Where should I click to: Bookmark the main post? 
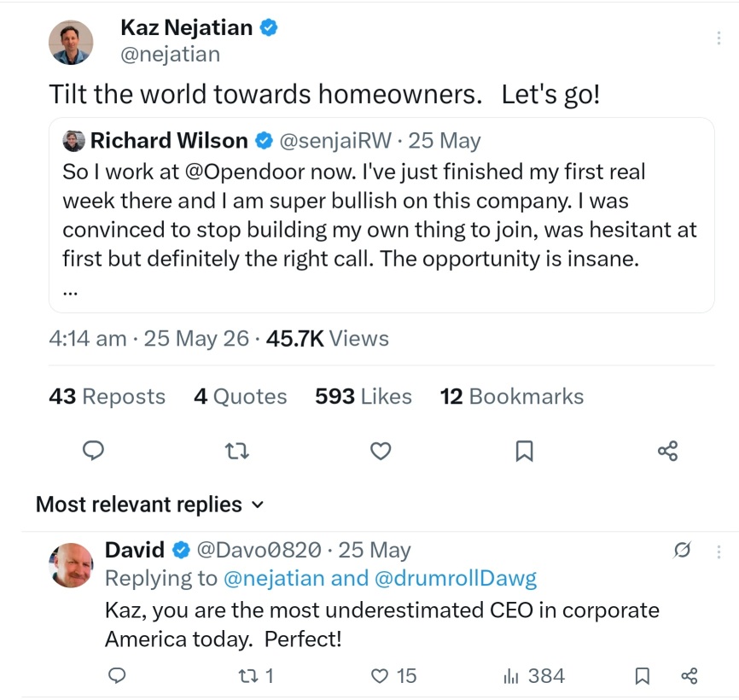click(525, 451)
